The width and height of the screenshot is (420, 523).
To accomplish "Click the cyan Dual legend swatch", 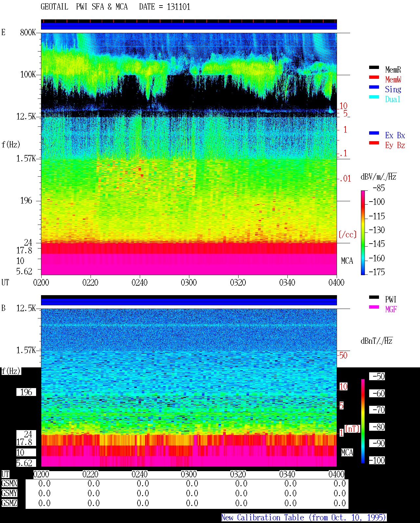I will tap(374, 97).
